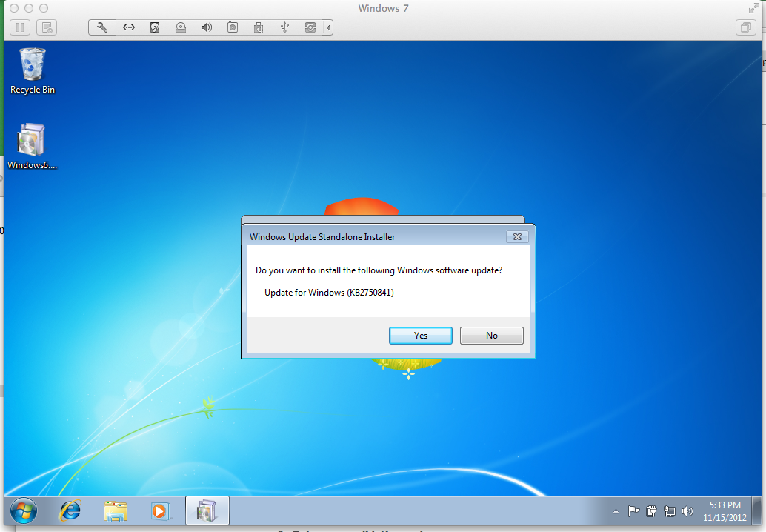Select the Update Installer taskbar button
The image size is (766, 532).
coord(207,511)
